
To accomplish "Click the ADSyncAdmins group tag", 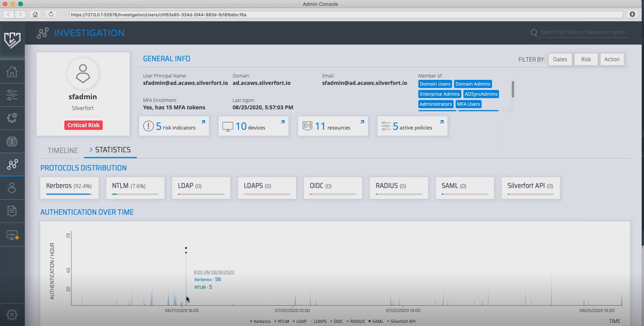I will [x=481, y=94].
